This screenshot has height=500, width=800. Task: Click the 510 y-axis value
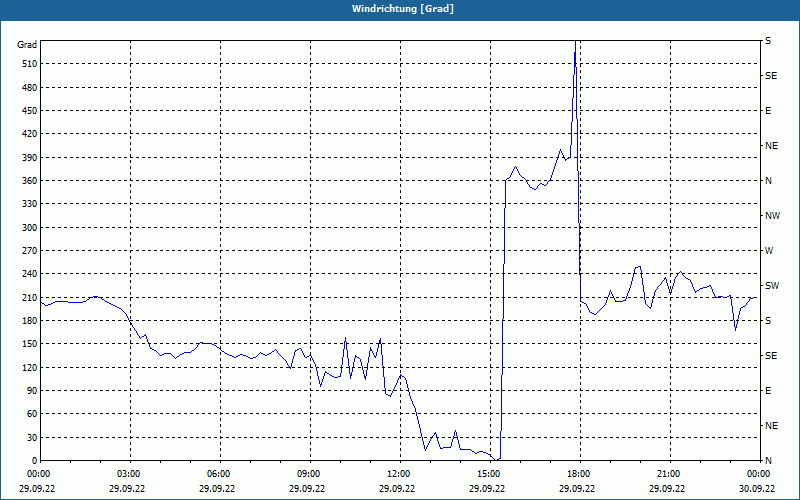30,64
